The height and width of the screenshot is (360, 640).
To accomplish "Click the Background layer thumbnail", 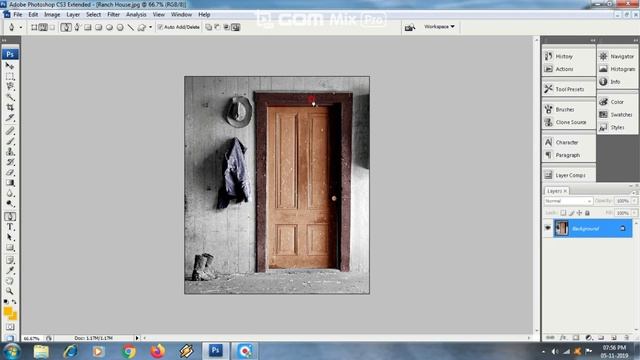I will click(x=562, y=228).
